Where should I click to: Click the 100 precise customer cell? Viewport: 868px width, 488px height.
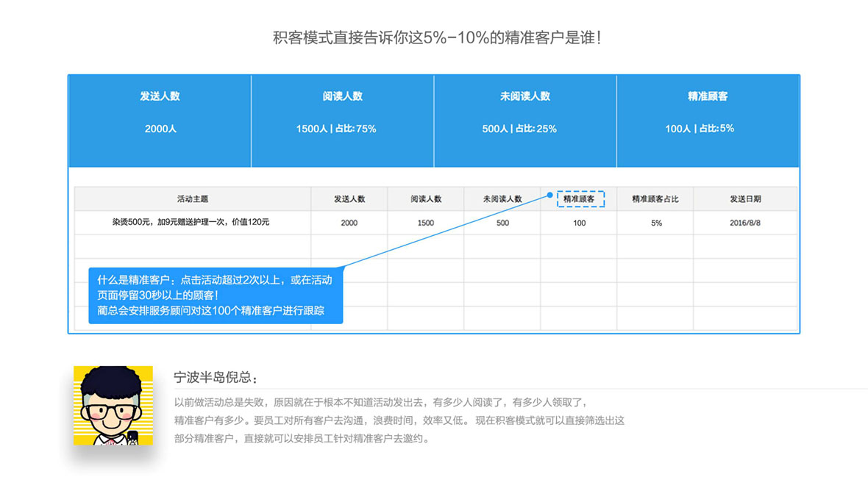coord(579,223)
